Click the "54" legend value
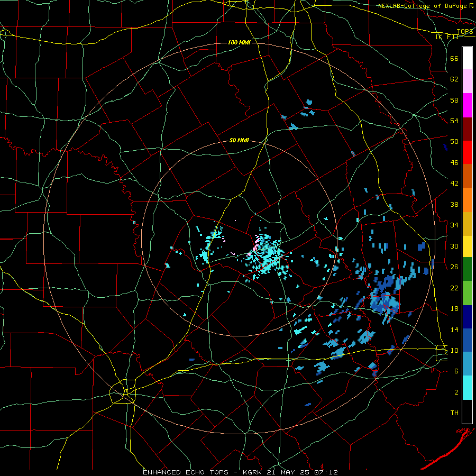476x476 pixels. (x=454, y=121)
